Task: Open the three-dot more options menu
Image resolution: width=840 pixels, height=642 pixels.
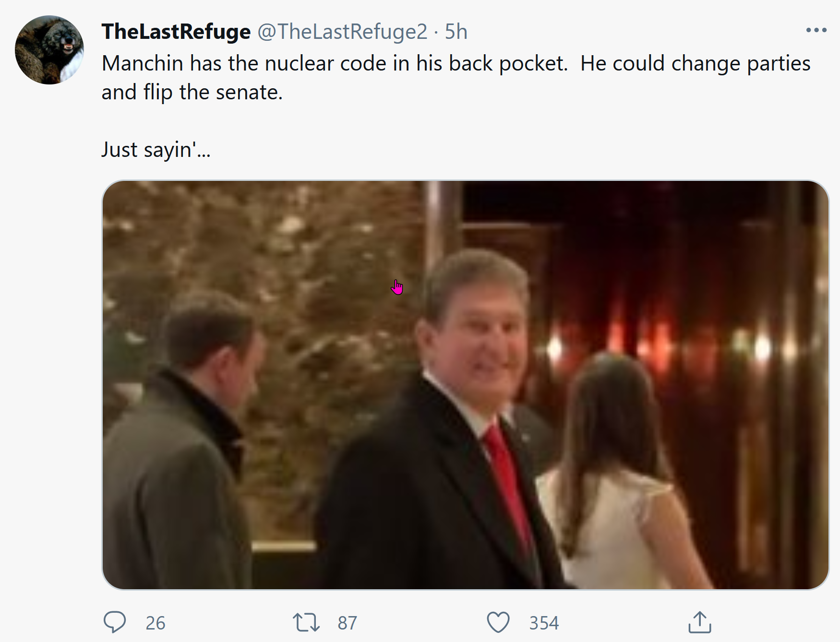Action: (816, 30)
